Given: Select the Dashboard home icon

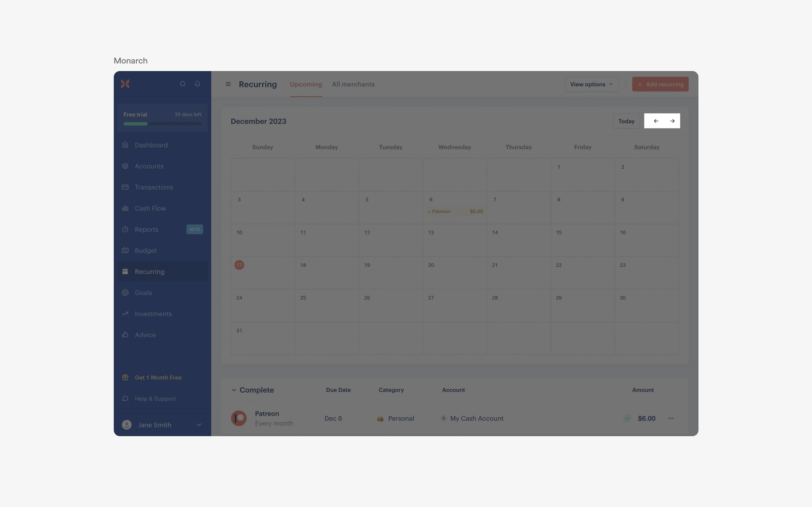Looking at the screenshot, I should (x=125, y=144).
